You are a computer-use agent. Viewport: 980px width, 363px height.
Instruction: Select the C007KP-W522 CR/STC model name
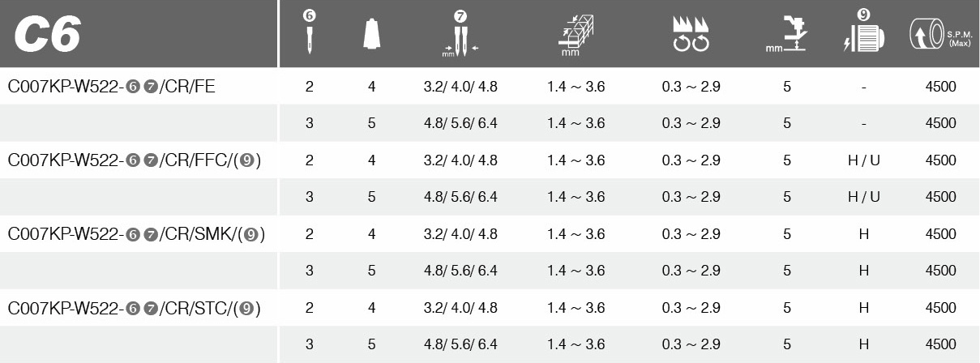[x=134, y=308]
